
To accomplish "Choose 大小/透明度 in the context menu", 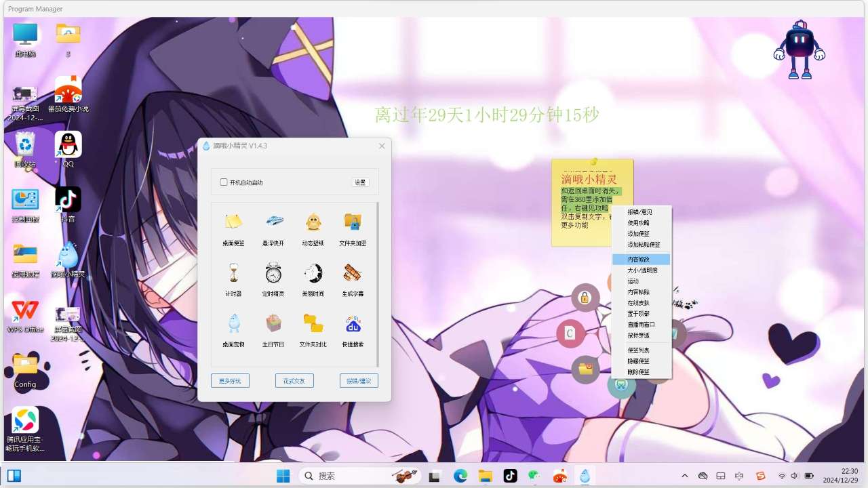I will [x=642, y=270].
